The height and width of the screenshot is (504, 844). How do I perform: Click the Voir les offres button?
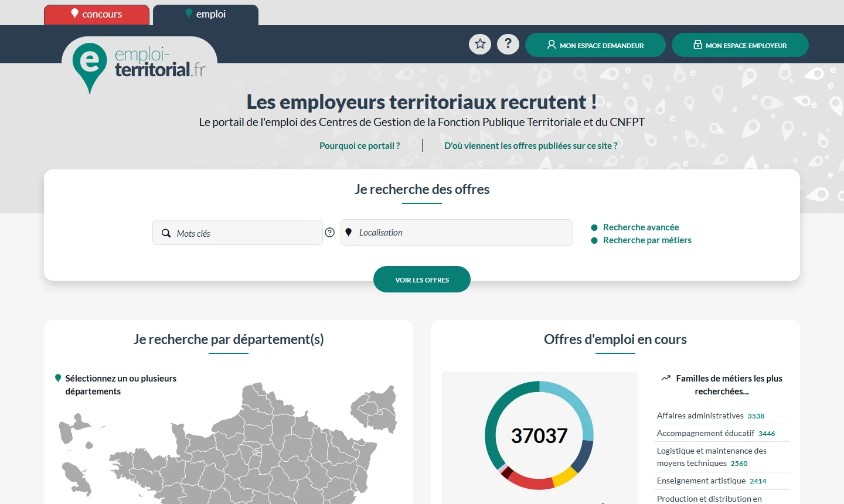click(422, 279)
